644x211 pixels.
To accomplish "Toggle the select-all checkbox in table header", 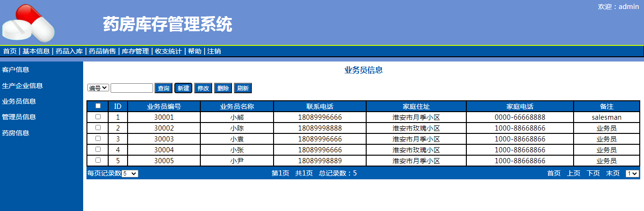I will coord(98,106).
